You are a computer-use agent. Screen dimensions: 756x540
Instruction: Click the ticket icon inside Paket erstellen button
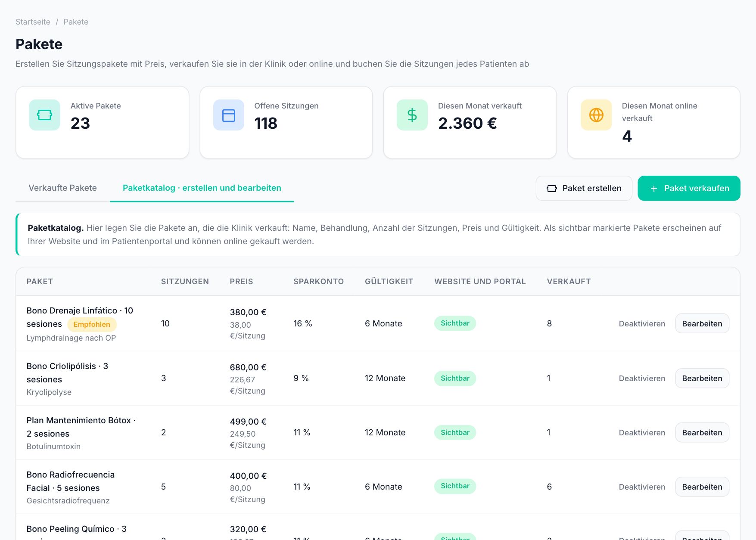[552, 189]
